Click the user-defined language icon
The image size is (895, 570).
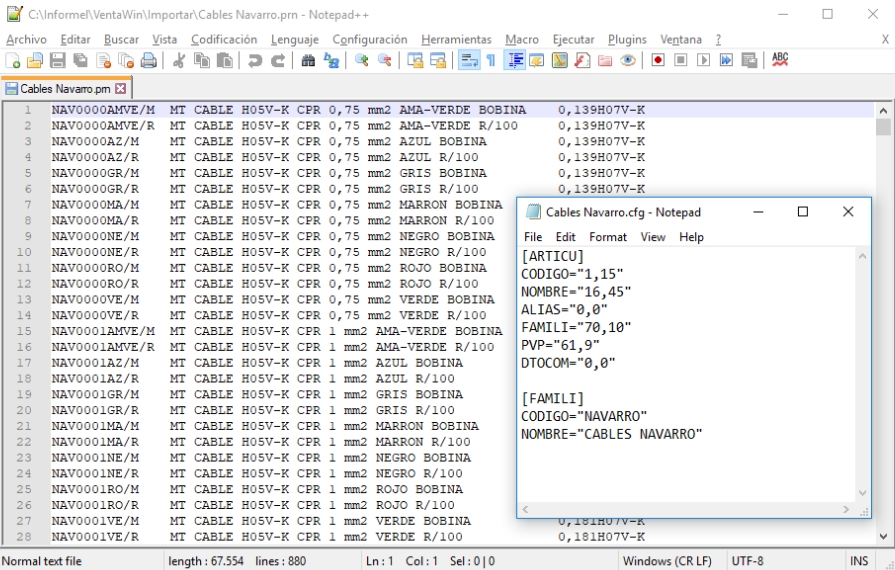(x=537, y=60)
